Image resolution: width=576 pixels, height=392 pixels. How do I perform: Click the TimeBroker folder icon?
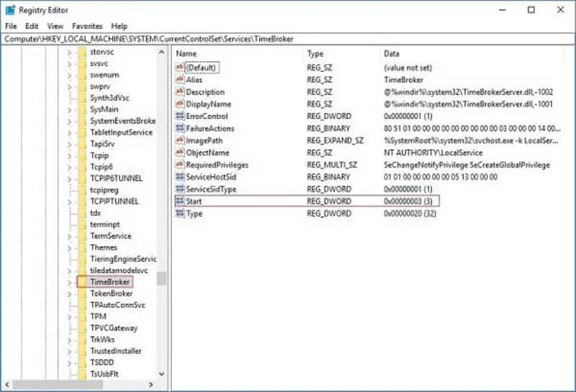click(x=82, y=282)
